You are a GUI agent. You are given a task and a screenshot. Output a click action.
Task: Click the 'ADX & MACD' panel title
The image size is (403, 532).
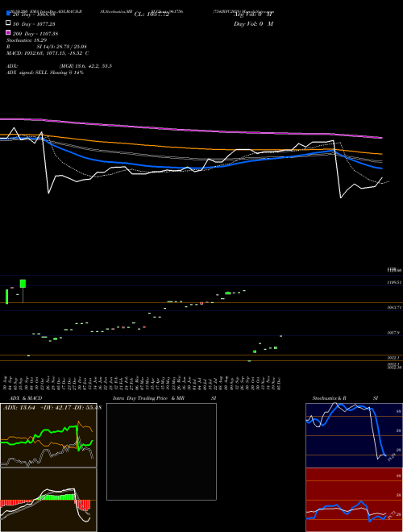point(26,398)
